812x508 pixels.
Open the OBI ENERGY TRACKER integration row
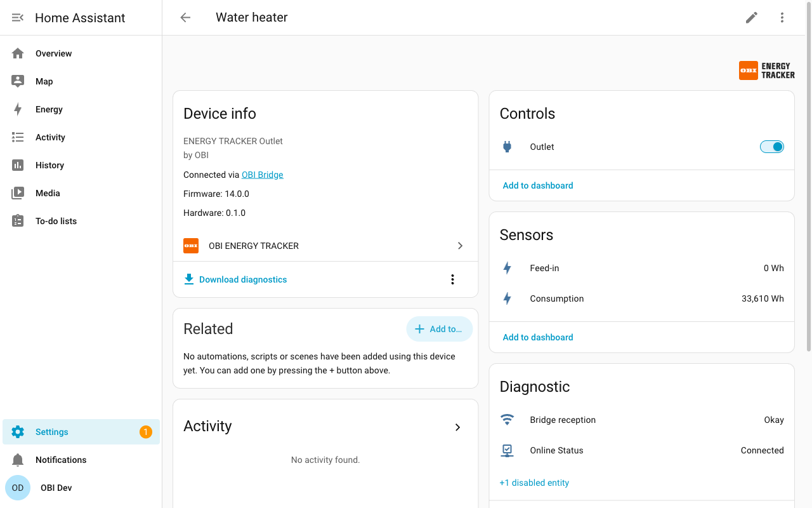325,246
